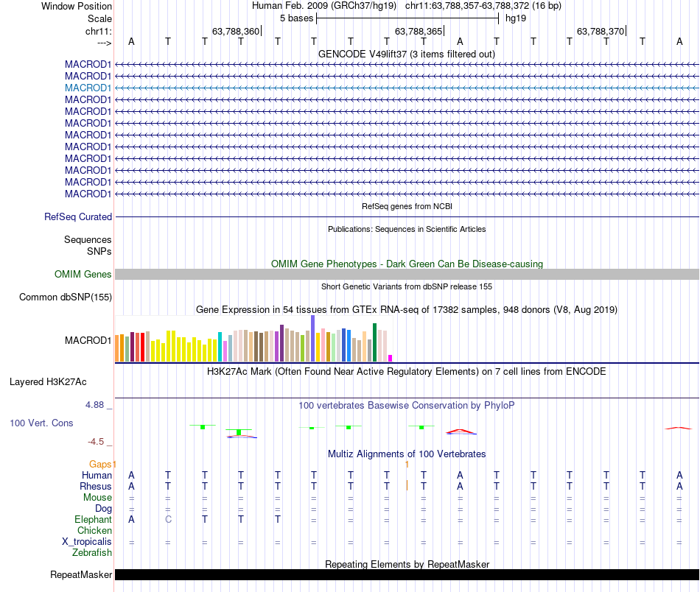Select the Chicken alignment row label
Image resolution: width=700 pixels, height=592 pixels.
click(94, 530)
